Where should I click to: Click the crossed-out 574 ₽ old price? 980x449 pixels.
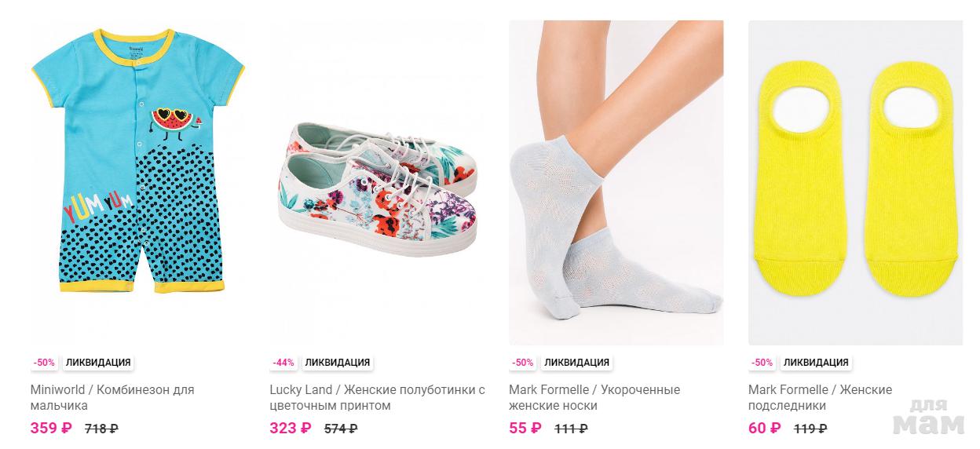341,429
